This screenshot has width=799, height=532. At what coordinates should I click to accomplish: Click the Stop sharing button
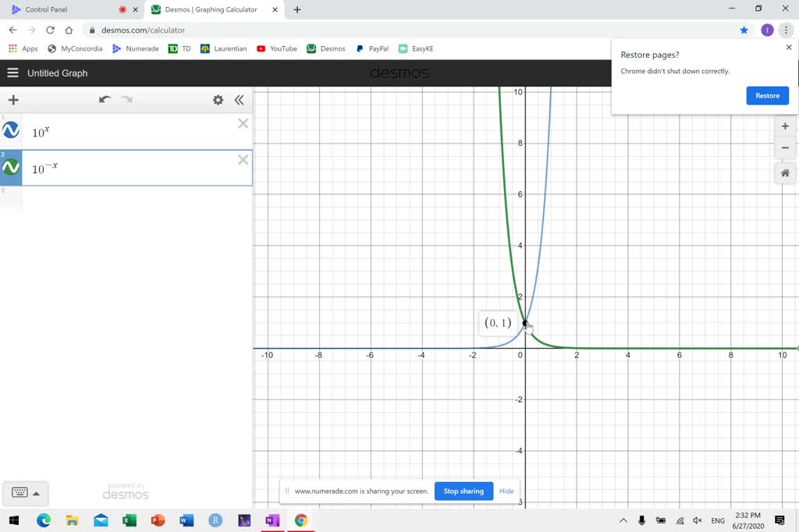point(463,491)
